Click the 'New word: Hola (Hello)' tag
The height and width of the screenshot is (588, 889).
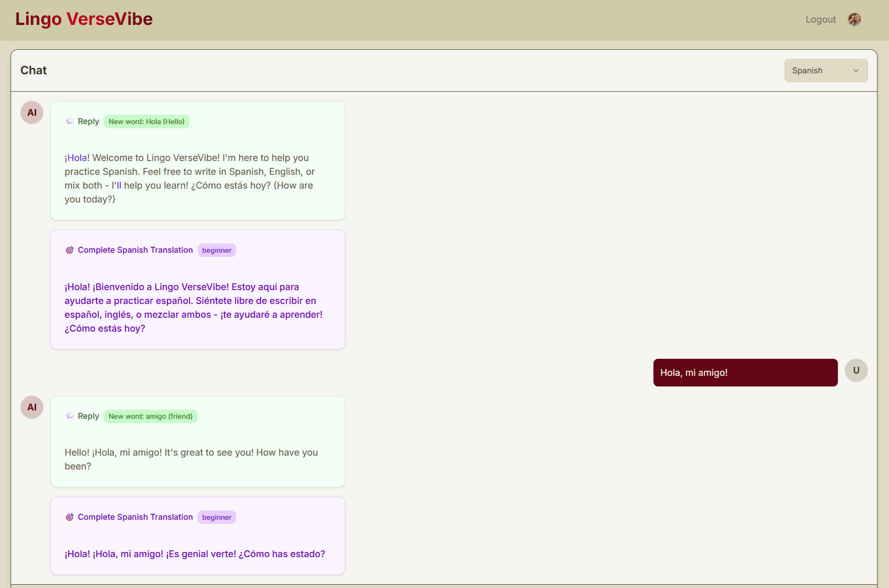[146, 122]
